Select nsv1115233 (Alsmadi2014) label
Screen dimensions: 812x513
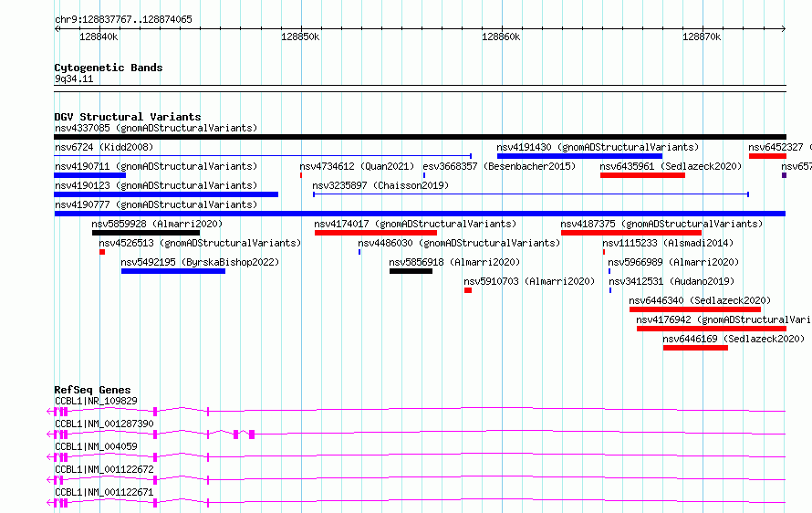click(668, 243)
